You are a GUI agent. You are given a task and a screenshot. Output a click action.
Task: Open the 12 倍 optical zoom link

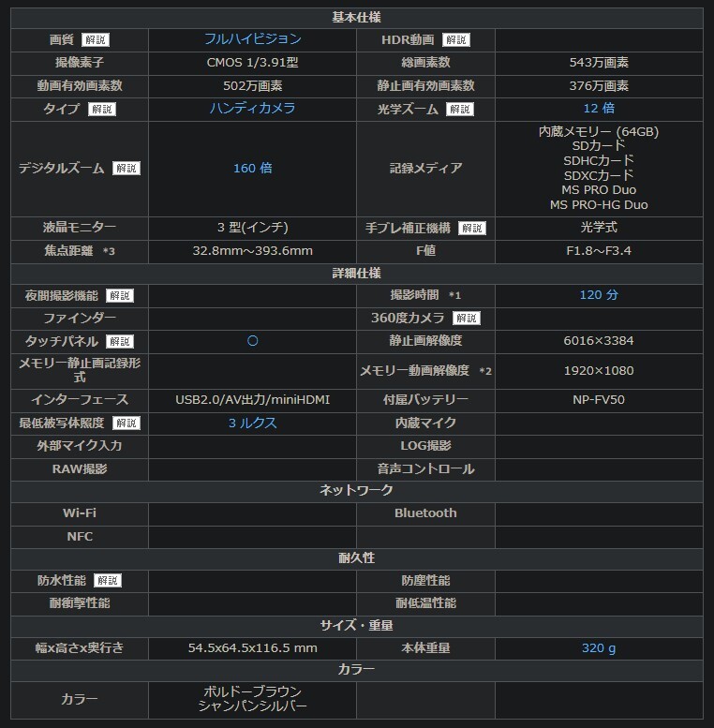coord(599,108)
